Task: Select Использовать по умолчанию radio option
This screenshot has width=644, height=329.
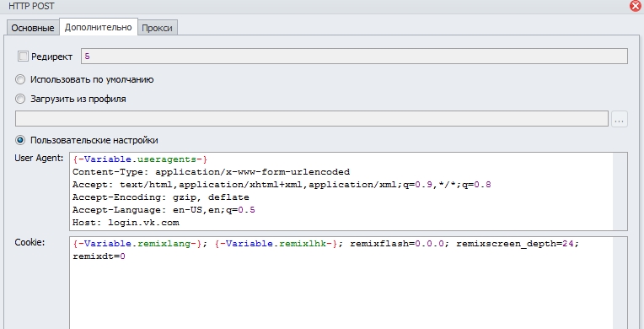Action: point(20,79)
